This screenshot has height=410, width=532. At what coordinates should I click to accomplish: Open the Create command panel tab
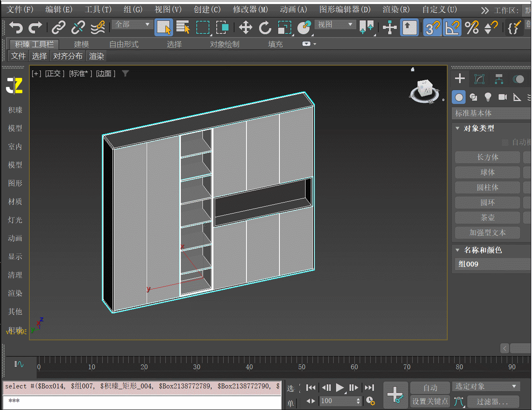tap(460, 78)
